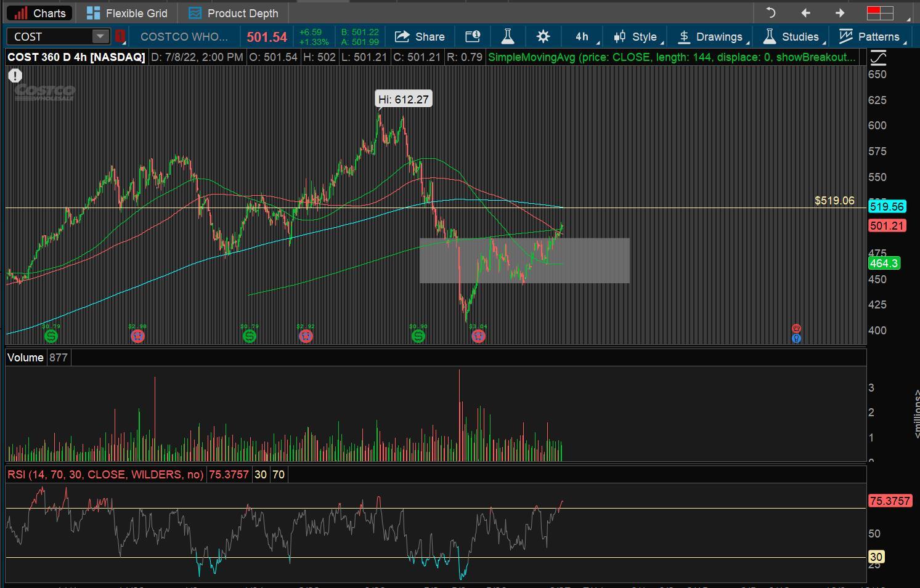Viewport: 920px width, 588px height.
Task: Click the right arrow navigation icon
Action: pos(839,12)
